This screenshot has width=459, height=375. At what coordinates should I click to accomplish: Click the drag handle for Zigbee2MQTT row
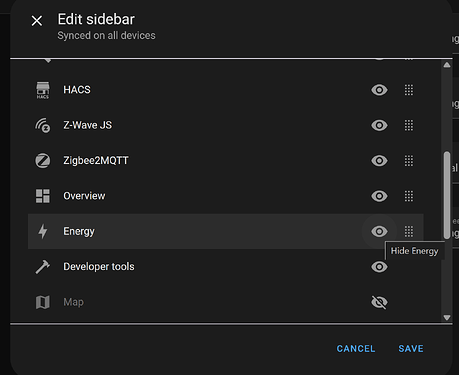tap(409, 161)
